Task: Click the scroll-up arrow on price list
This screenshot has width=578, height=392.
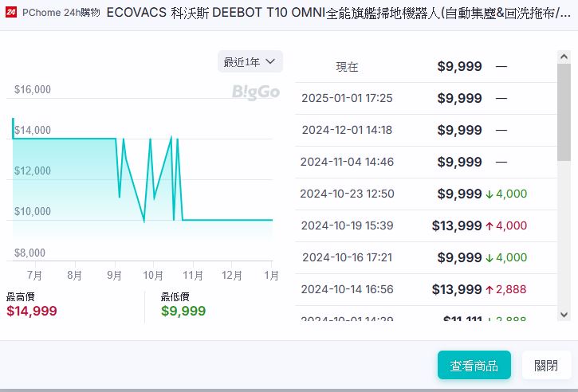Action: coord(564,58)
